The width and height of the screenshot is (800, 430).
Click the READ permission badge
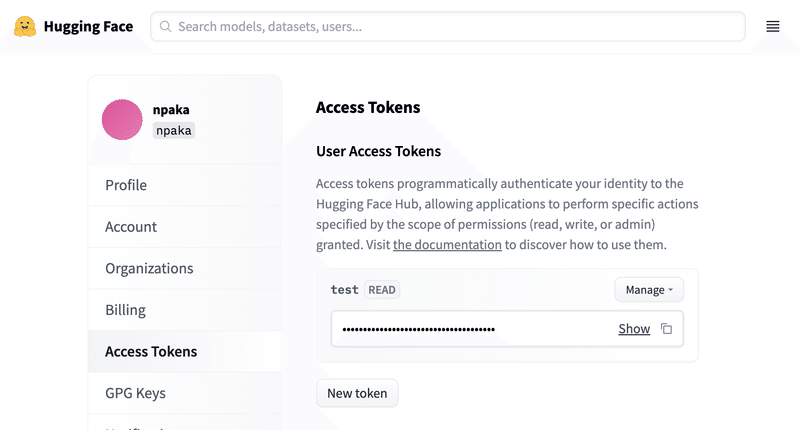point(382,290)
